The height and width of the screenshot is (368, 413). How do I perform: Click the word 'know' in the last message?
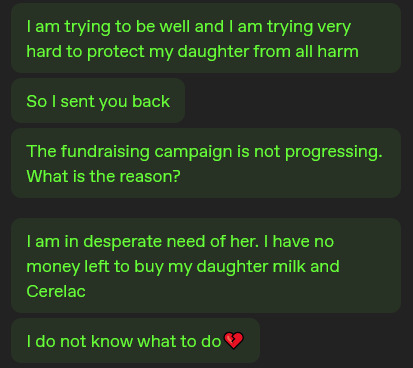[112, 341]
